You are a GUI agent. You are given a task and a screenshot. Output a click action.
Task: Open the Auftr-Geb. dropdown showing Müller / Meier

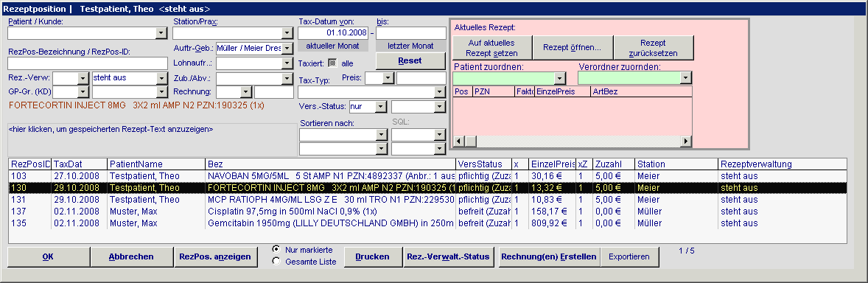pos(287,48)
